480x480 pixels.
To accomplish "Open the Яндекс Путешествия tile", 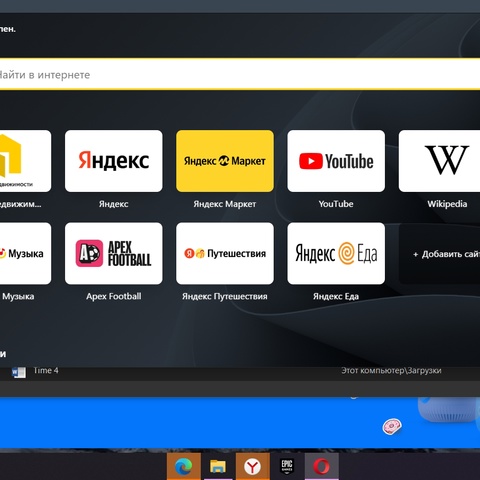I will [x=225, y=253].
